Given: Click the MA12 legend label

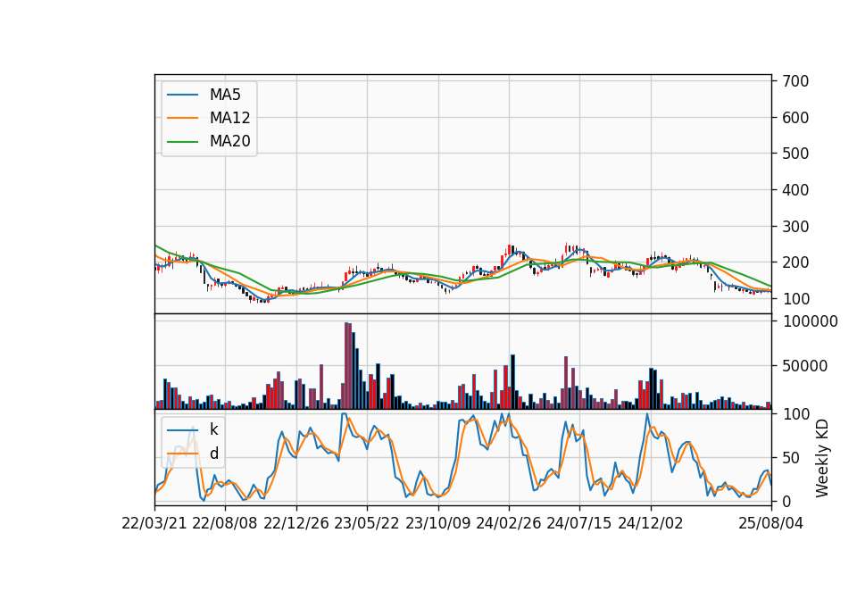Looking at the screenshot, I should (229, 118).
